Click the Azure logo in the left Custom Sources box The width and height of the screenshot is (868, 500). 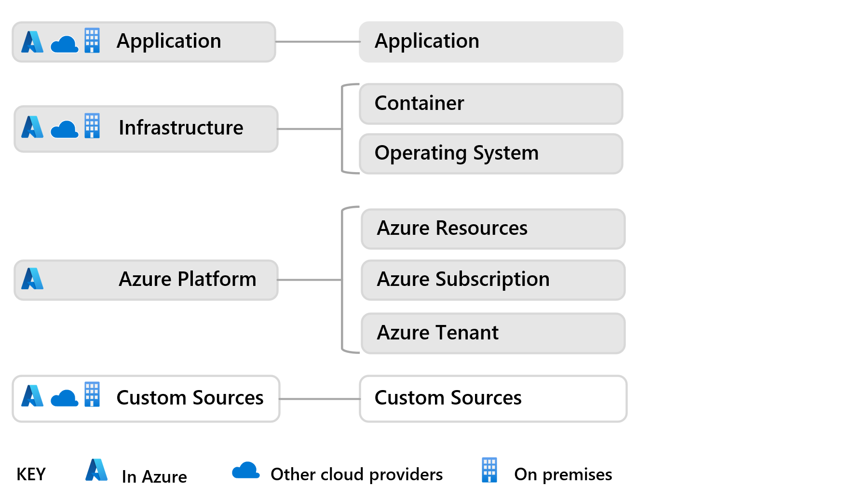(x=32, y=395)
